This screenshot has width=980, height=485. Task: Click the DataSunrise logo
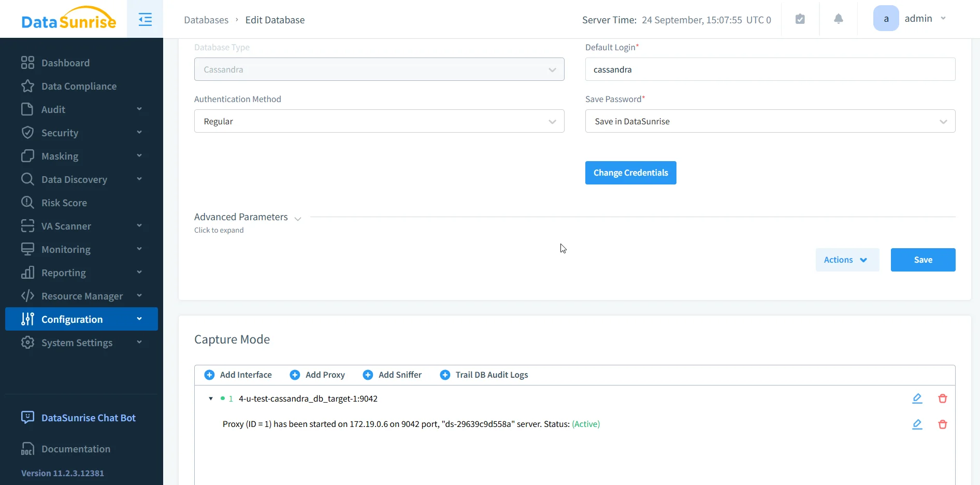tap(68, 19)
